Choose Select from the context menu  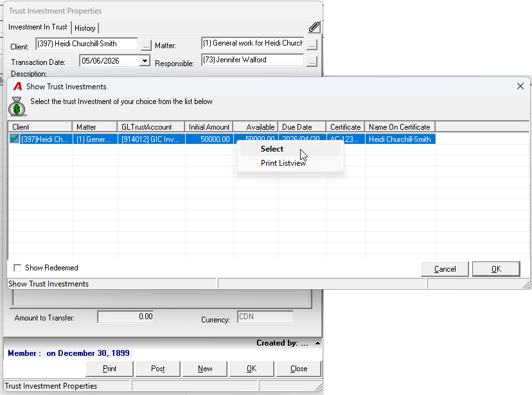click(x=290, y=149)
